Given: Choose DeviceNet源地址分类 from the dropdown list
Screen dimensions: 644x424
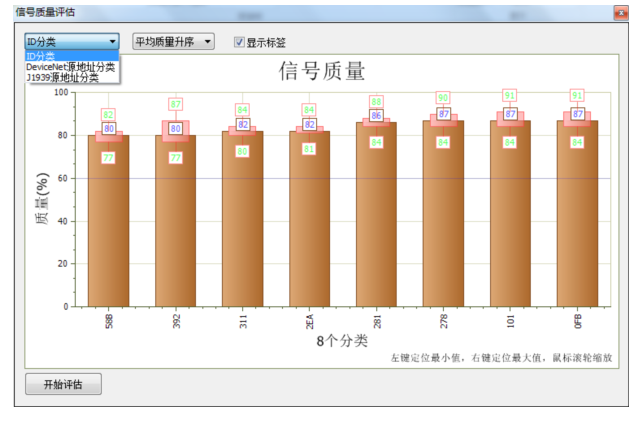Looking at the screenshot, I should click(72, 67).
